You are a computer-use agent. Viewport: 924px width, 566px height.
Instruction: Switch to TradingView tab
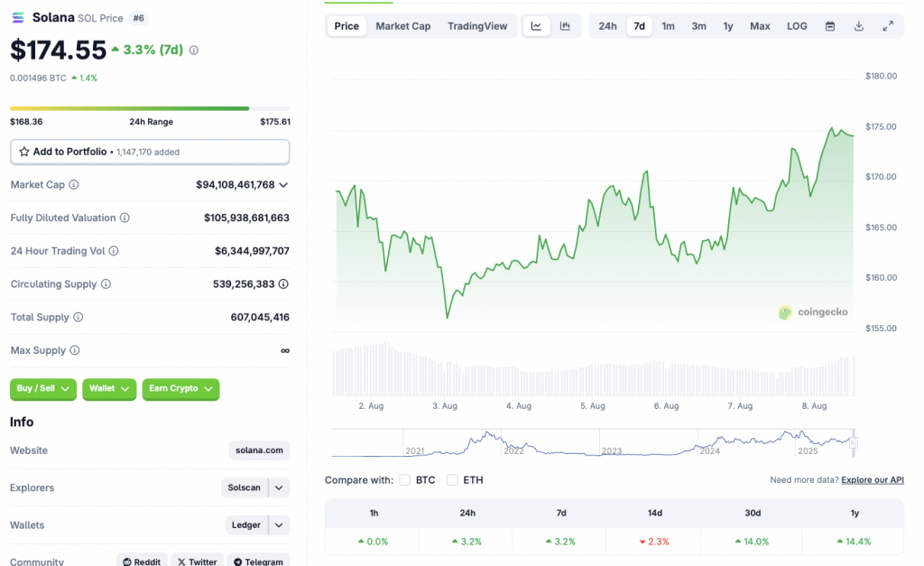pos(477,26)
